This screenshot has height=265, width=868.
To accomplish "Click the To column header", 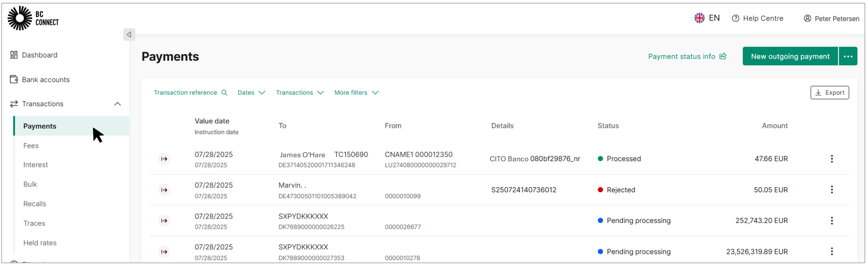I will coord(282,126).
